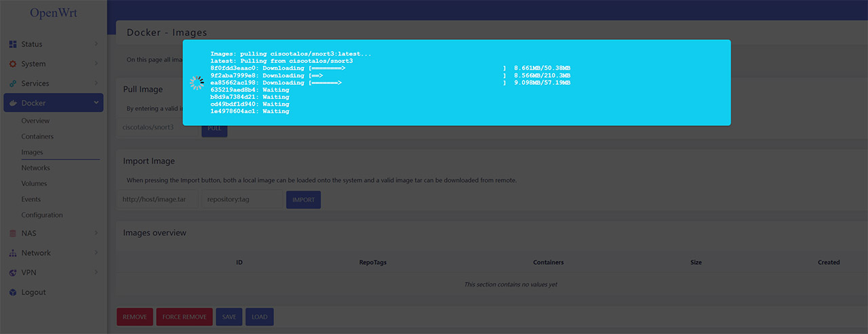Open Docker Volumes page
The height and width of the screenshot is (334, 868).
34,184
